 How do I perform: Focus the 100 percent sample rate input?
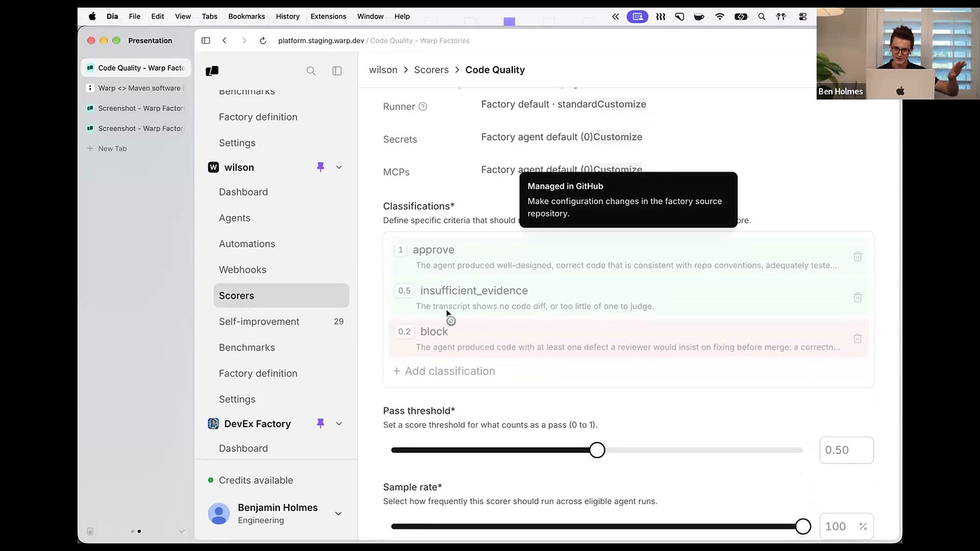pos(846,527)
